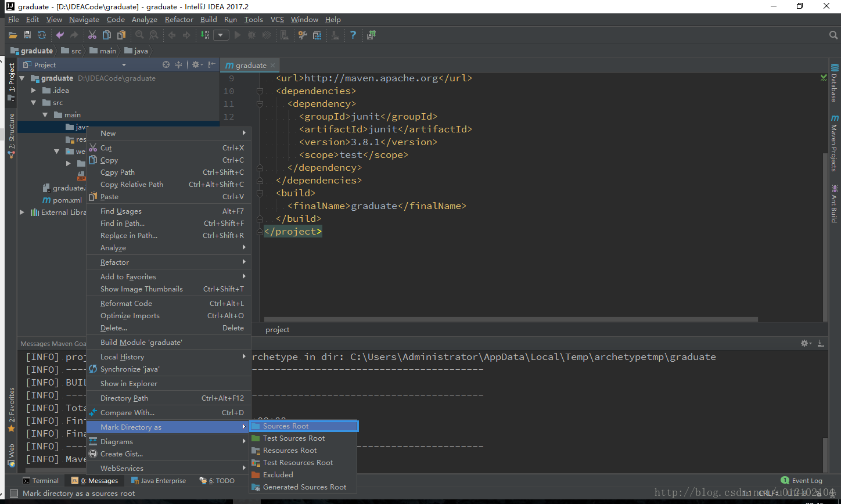This screenshot has height=504, width=841.
Task: Click the Save All toolbar icon
Action: [x=27, y=35]
